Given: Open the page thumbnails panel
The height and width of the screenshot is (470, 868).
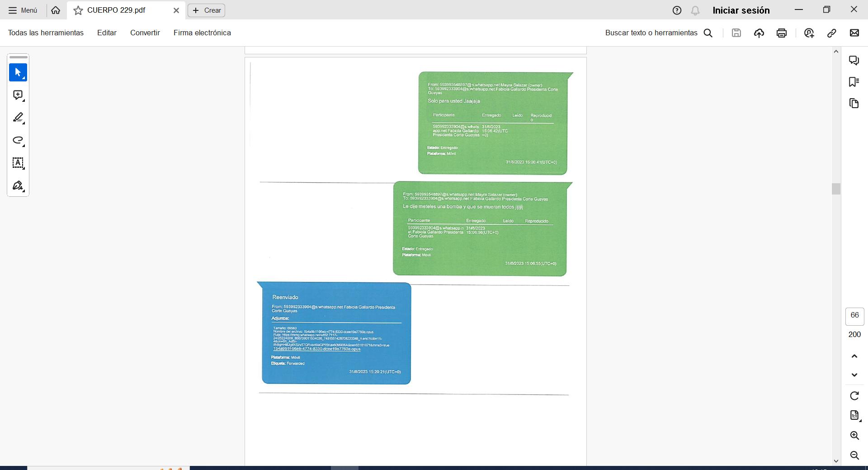Looking at the screenshot, I should click(x=854, y=103).
